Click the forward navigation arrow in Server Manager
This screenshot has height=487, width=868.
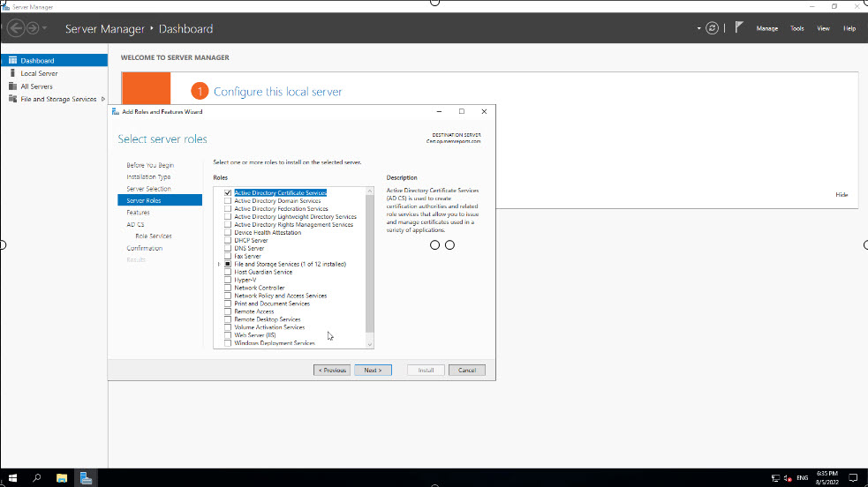(33, 28)
